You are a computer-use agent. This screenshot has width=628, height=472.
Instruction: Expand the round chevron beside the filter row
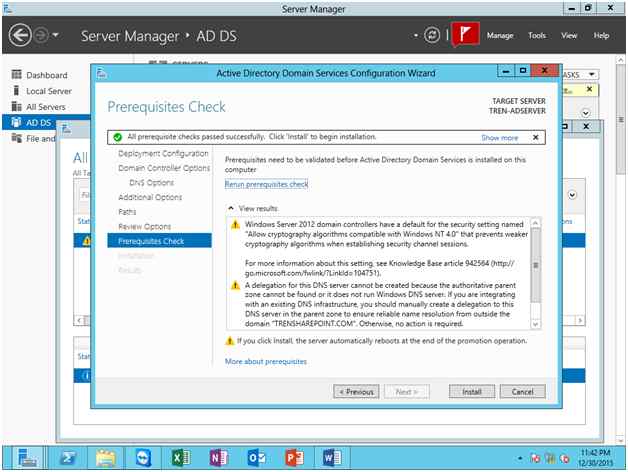click(x=572, y=195)
